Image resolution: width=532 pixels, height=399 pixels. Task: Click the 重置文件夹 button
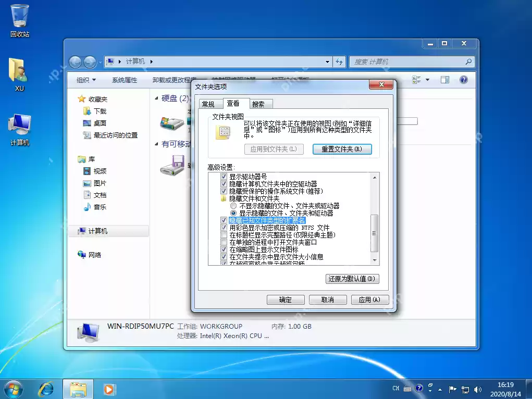click(x=342, y=149)
